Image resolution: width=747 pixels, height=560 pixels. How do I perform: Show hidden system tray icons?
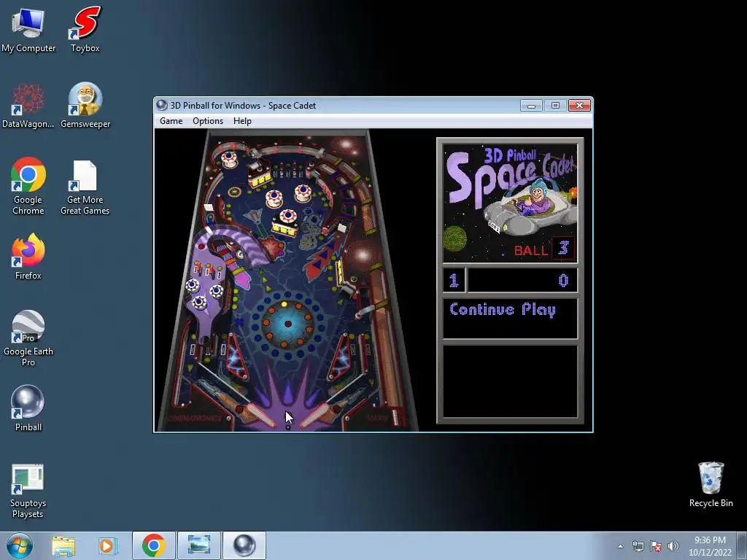point(620,546)
